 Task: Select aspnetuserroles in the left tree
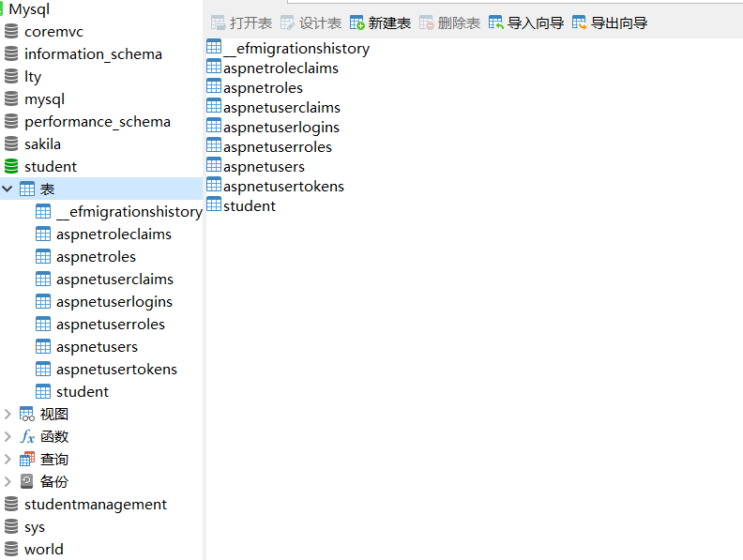[111, 324]
